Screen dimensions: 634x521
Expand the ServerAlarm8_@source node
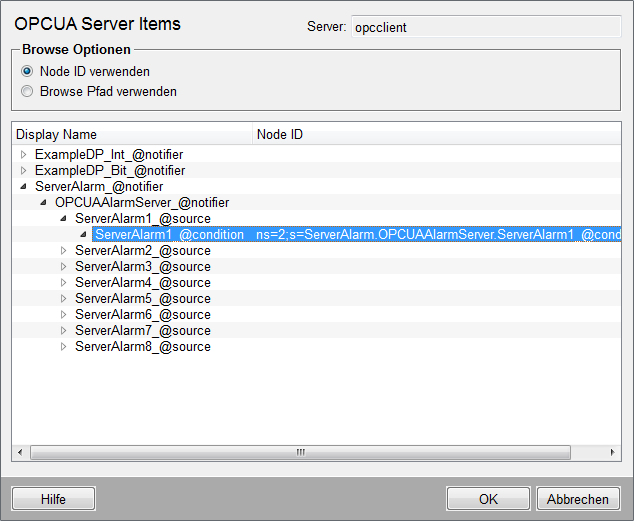[63, 347]
